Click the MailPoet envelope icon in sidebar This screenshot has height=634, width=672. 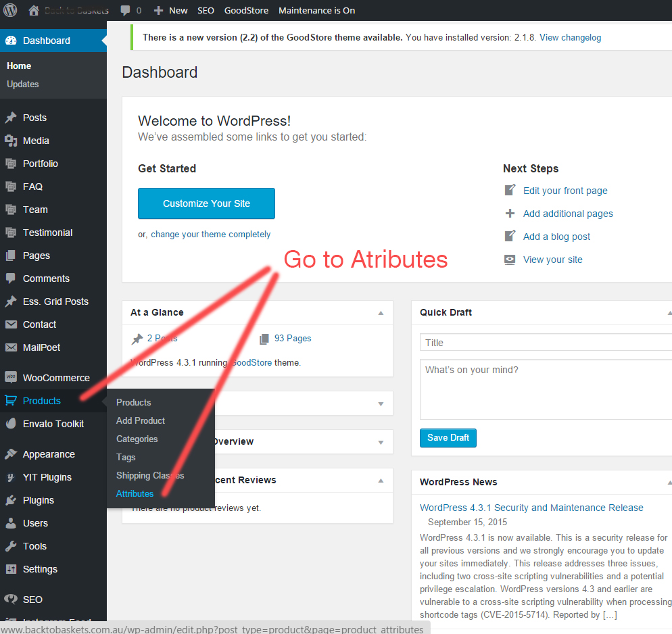coord(11,347)
